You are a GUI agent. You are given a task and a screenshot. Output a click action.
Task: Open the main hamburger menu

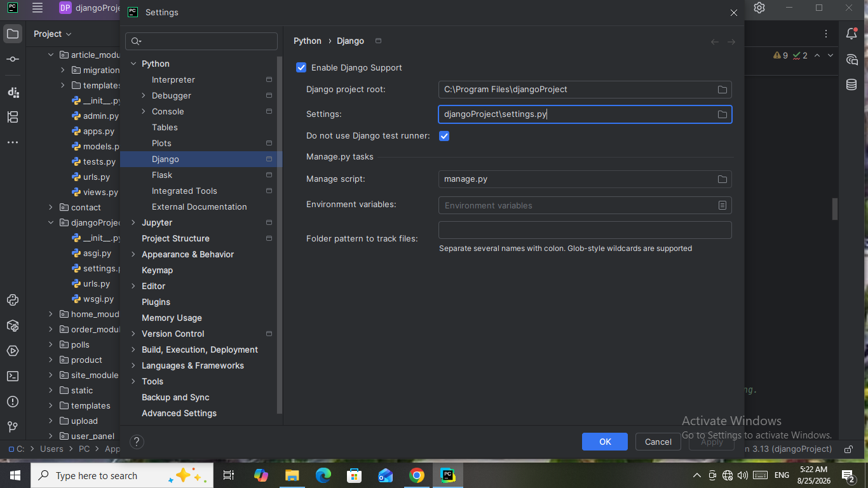click(37, 8)
